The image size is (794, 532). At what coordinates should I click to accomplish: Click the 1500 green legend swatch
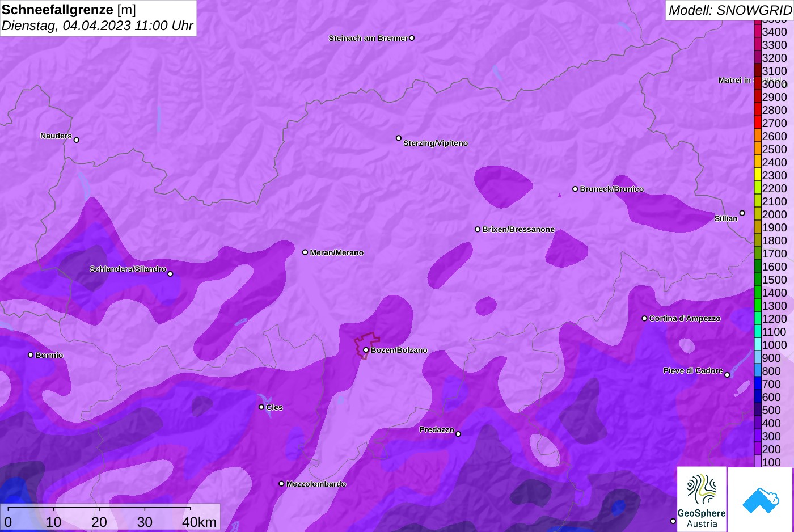pos(758,280)
